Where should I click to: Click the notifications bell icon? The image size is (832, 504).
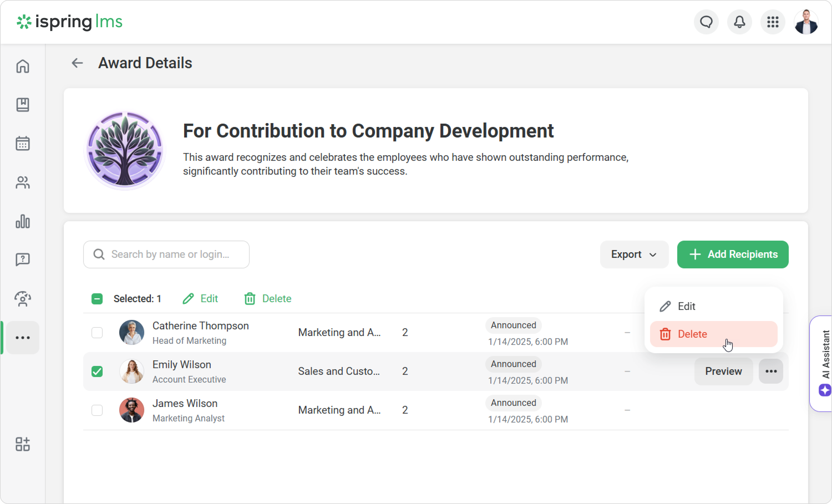(x=739, y=22)
